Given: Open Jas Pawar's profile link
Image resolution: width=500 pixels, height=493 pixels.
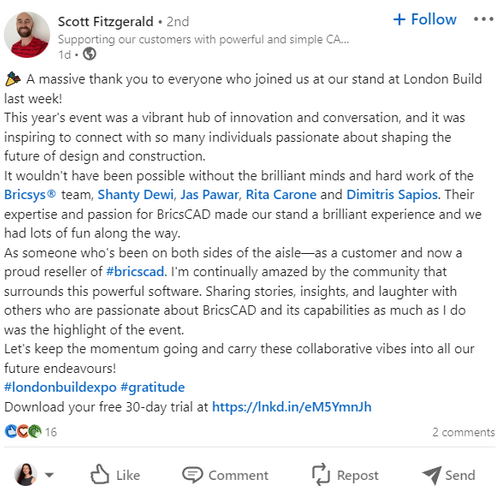Looking at the screenshot, I should pyautogui.click(x=210, y=195).
